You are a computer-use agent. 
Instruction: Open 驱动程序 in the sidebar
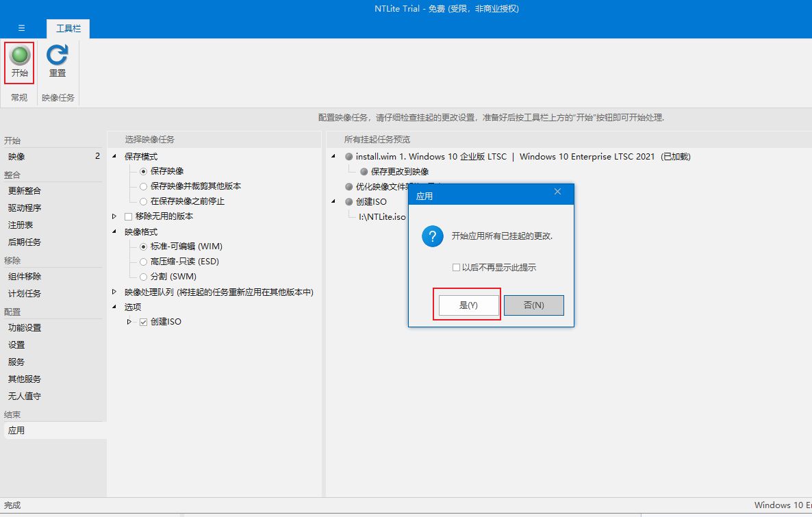(x=25, y=208)
